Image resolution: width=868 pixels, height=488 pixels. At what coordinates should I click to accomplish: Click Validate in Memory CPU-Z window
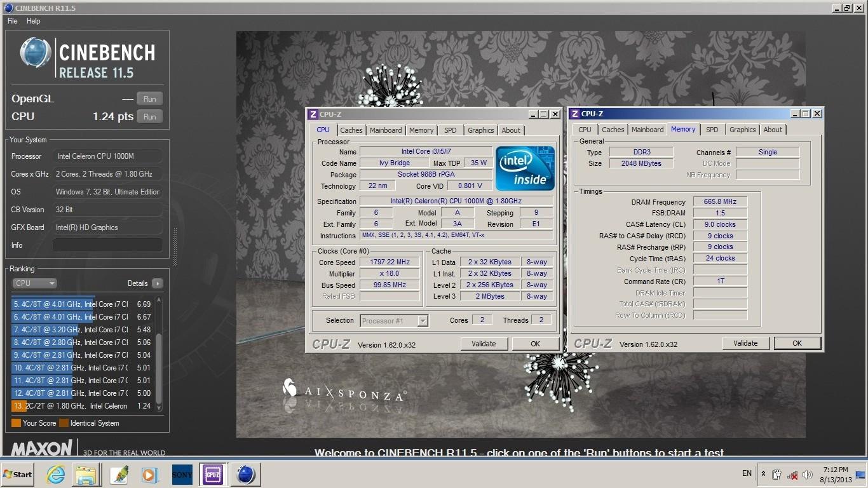pos(745,343)
